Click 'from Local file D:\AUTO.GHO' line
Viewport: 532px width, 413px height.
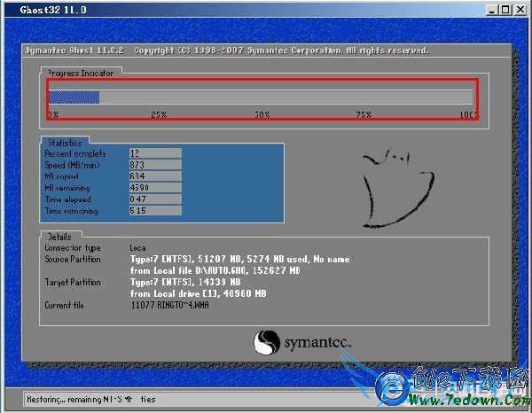pos(215,270)
